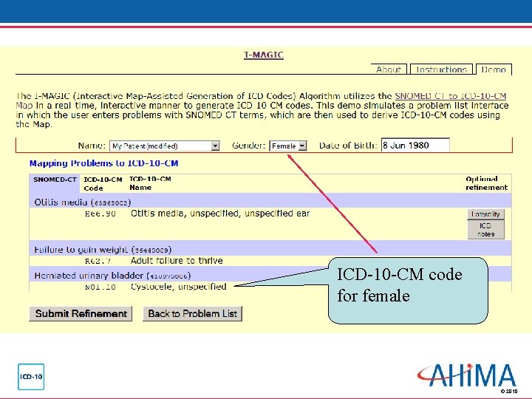
Task: Click the ICD-10-CM Name column header
Action: point(150,183)
